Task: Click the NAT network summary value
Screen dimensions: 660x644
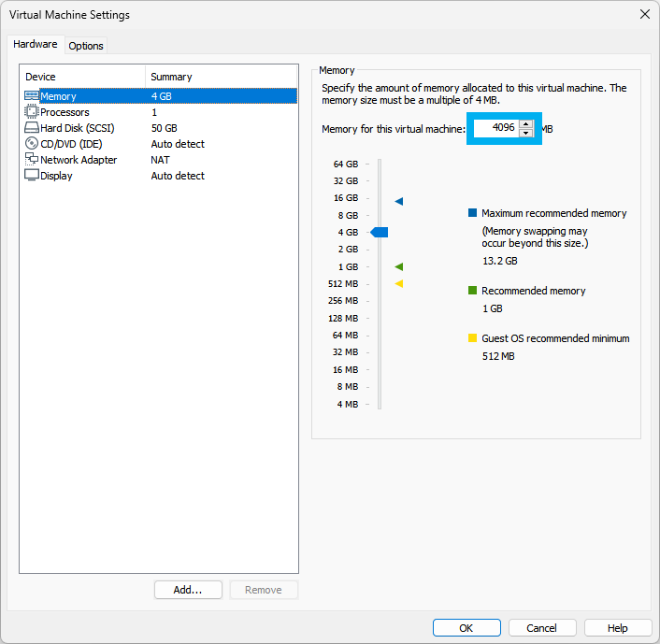Action: (x=161, y=160)
